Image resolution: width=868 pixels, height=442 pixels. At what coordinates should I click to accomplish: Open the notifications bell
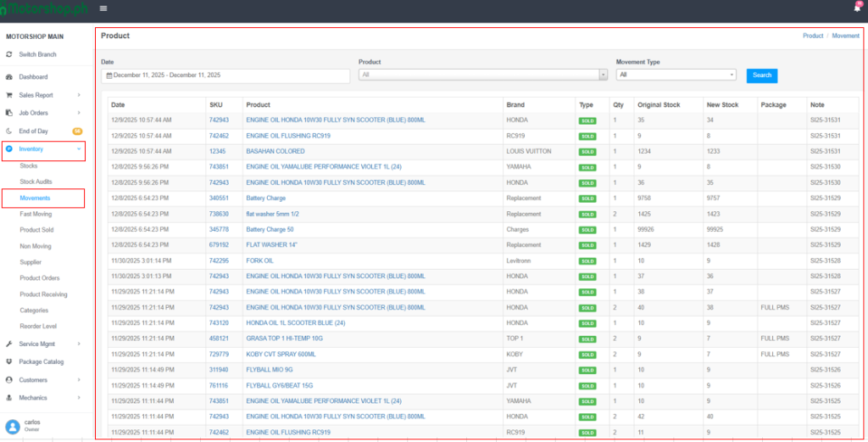pyautogui.click(x=857, y=8)
